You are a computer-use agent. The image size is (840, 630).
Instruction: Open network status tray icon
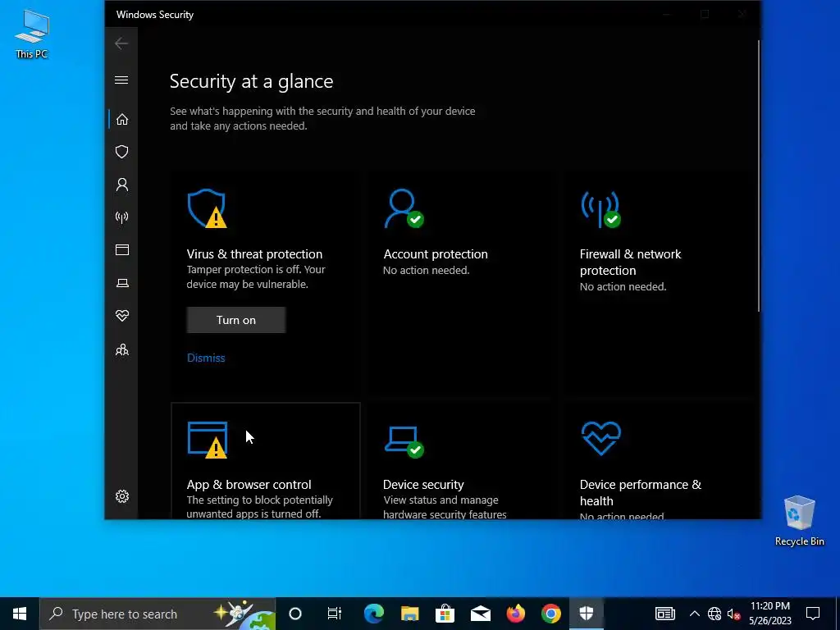[714, 614]
